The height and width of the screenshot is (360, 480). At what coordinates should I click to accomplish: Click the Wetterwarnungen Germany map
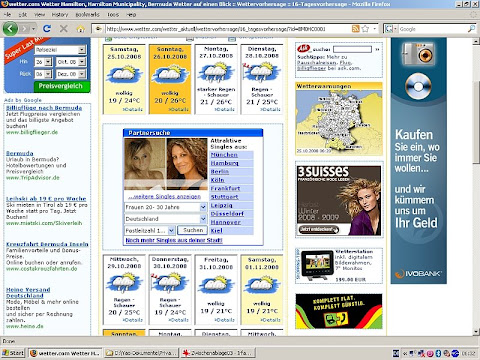pos(339,122)
